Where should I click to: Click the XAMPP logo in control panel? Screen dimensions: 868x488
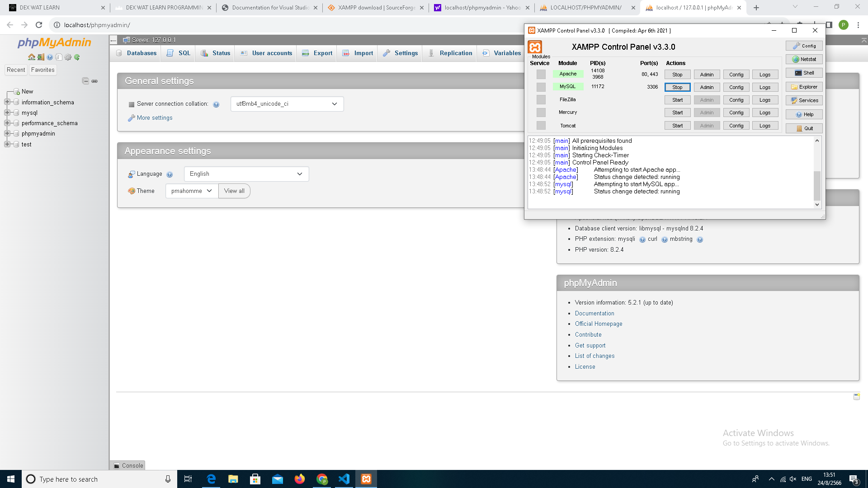point(535,47)
